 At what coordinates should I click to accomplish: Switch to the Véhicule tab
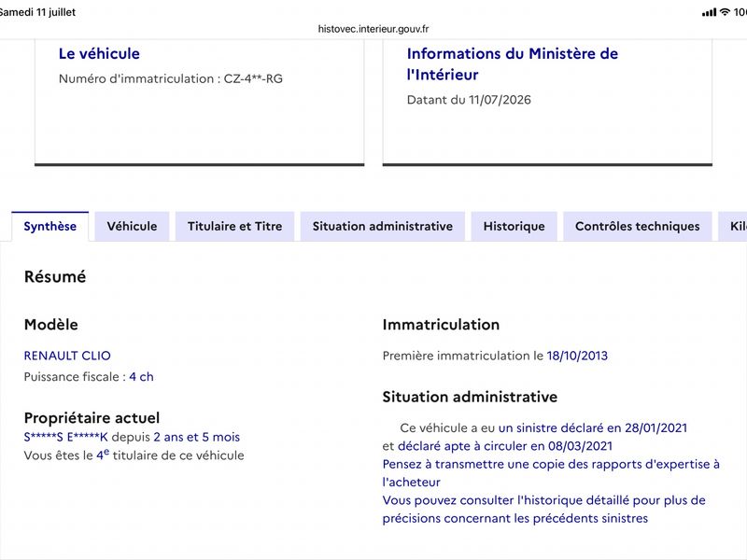click(x=132, y=226)
